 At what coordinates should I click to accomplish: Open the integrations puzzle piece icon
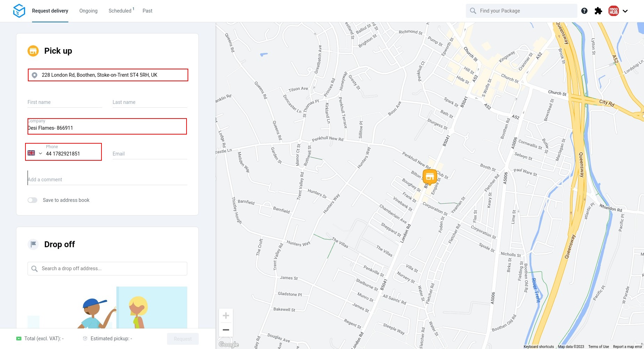598,11
